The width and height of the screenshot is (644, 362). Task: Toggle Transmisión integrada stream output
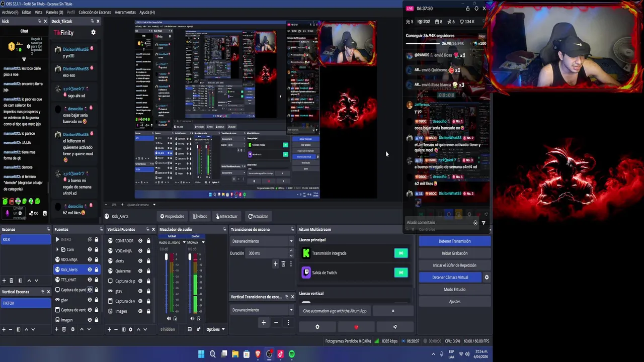click(x=401, y=253)
